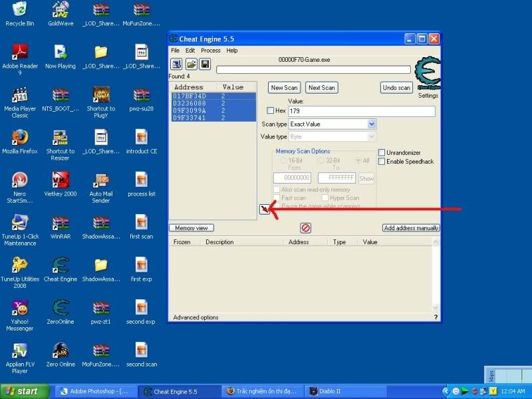Open the File menu
The image size is (532, 399).
(x=175, y=51)
